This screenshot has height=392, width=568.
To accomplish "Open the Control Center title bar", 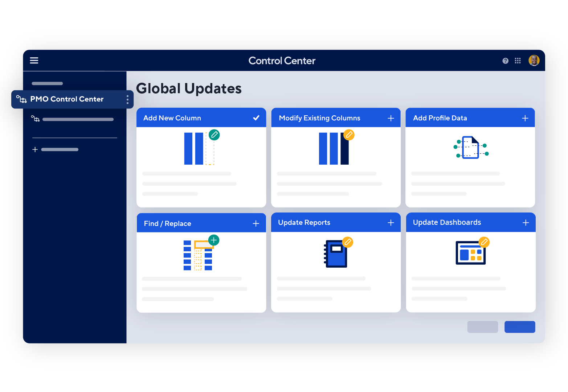I will [x=282, y=61].
